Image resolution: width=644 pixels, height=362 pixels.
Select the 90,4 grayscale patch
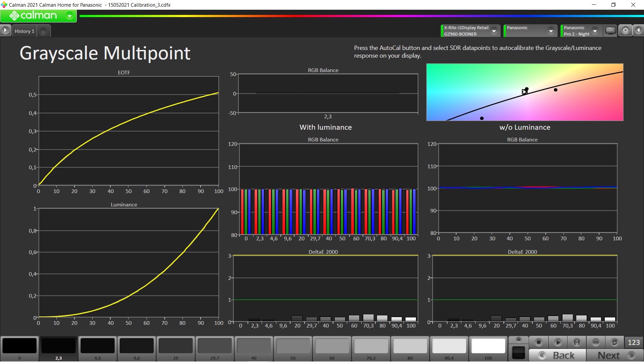coord(449,349)
